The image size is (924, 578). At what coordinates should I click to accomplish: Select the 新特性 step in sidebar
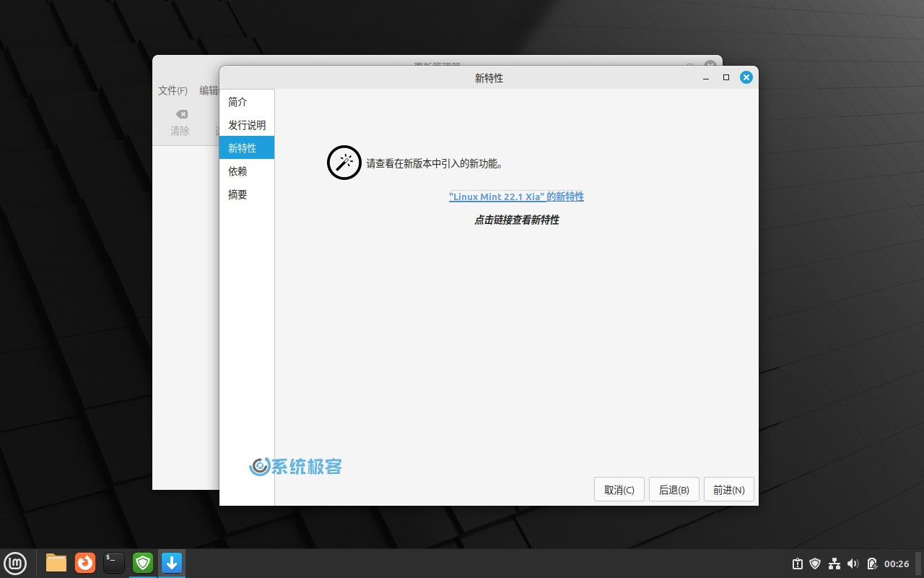[x=247, y=148]
